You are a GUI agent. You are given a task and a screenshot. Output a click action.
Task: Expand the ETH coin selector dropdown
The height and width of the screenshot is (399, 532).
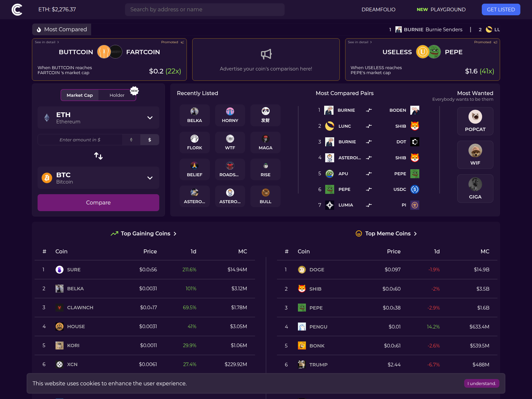pos(98,118)
